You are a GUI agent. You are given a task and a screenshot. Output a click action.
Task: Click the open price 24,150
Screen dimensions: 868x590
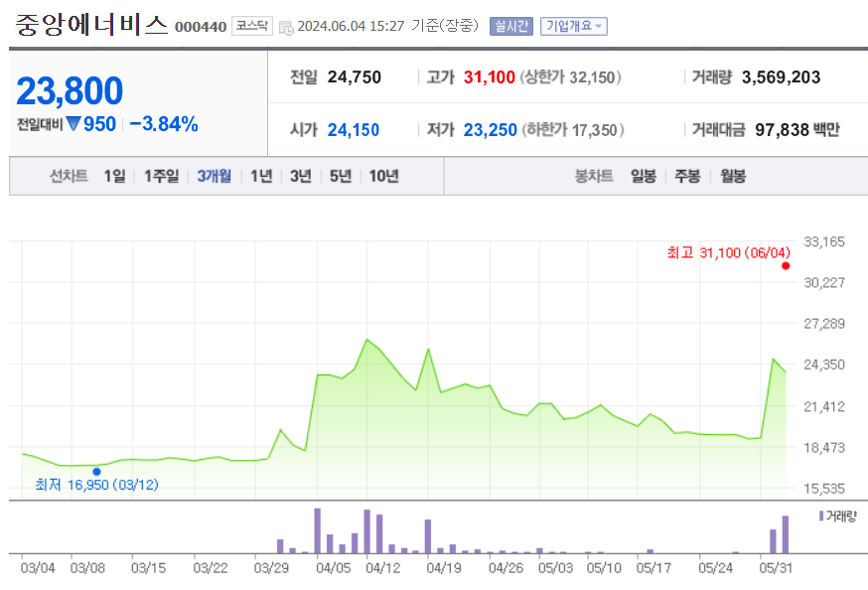point(354,129)
